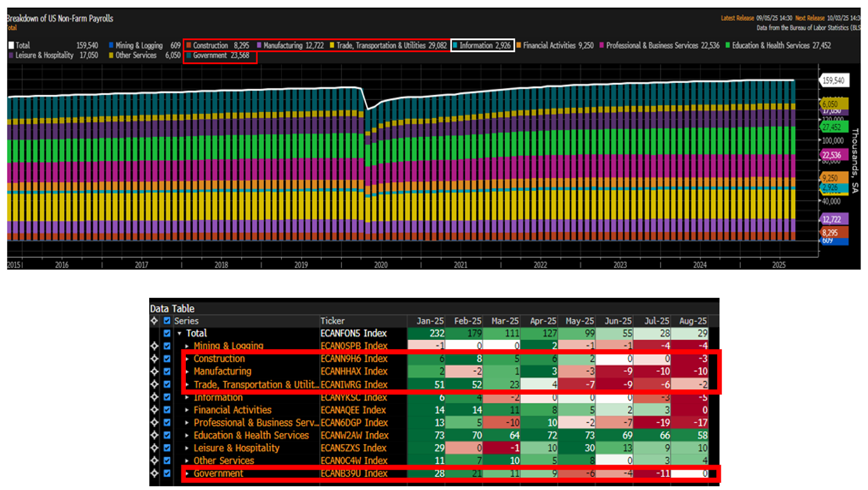This screenshot has height=490, width=868.
Task: Open the ECANFON5 Index ticker link
Action: click(x=353, y=333)
